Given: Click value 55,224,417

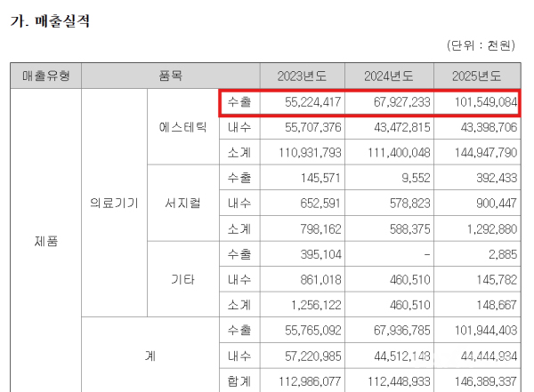Looking at the screenshot, I should tap(313, 102).
